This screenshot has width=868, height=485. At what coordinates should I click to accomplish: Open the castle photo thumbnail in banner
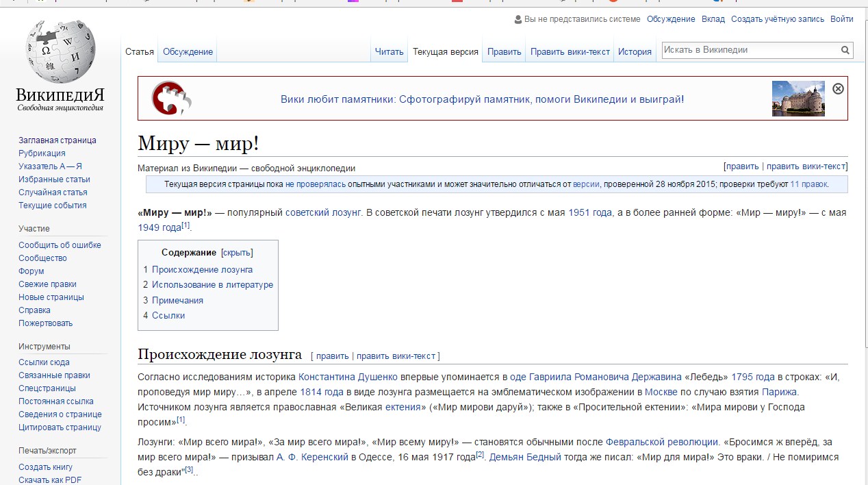tap(798, 99)
